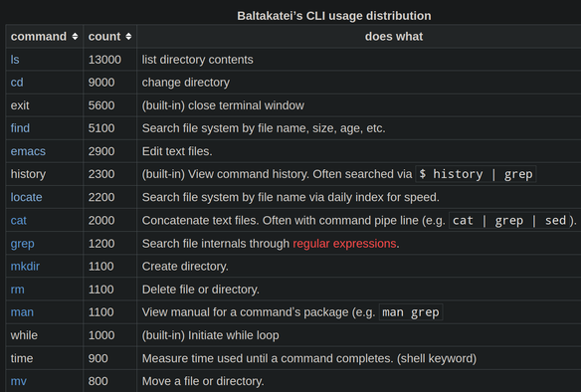This screenshot has height=392, width=581.
Task: Open the rm command link
Action: pyautogui.click(x=18, y=290)
